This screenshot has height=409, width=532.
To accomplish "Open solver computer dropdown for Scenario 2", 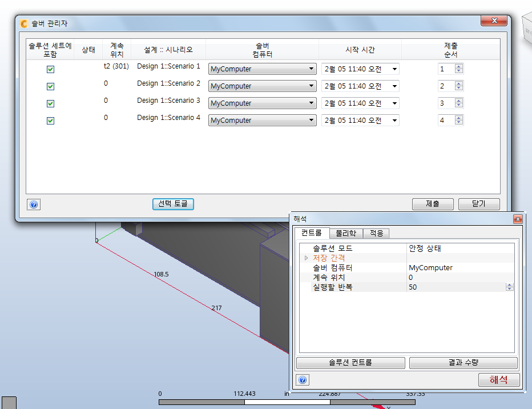I will coord(262,86).
